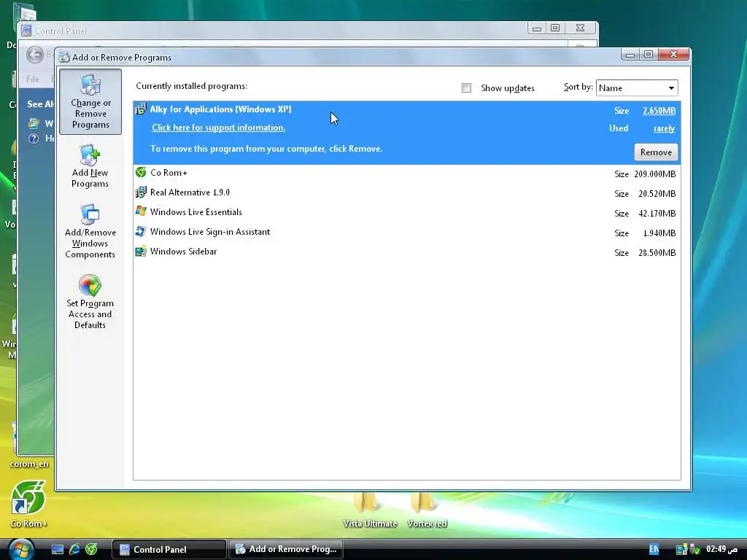
Task: Click Back arrow in Control Panel window
Action: 35,55
